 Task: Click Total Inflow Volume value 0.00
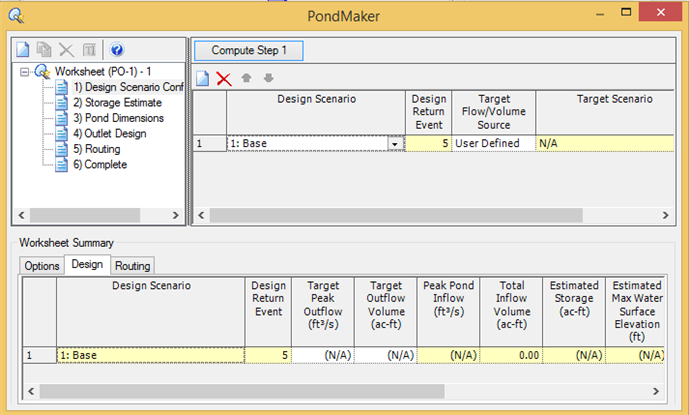tap(511, 355)
